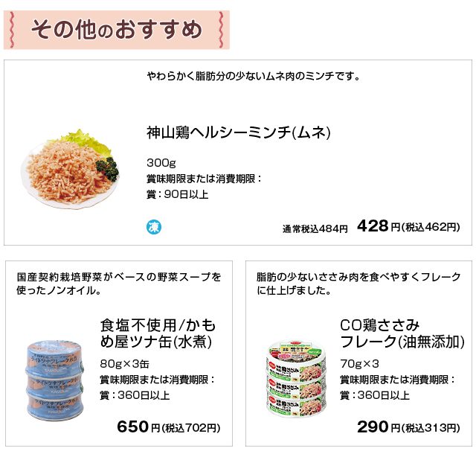Click the その他のおすすめ section header
Image resolution: width=476 pixels, height=454 pixels.
pyautogui.click(x=116, y=30)
